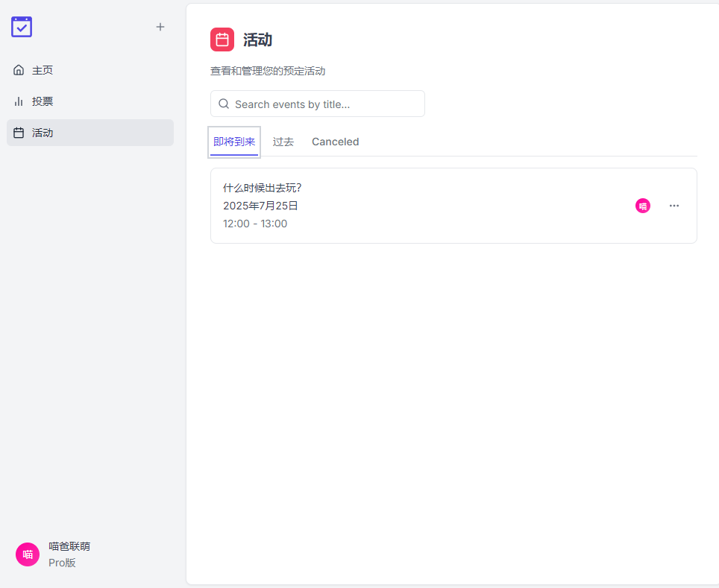Click the magnifier search icon
This screenshot has width=719, height=588.
pos(224,104)
